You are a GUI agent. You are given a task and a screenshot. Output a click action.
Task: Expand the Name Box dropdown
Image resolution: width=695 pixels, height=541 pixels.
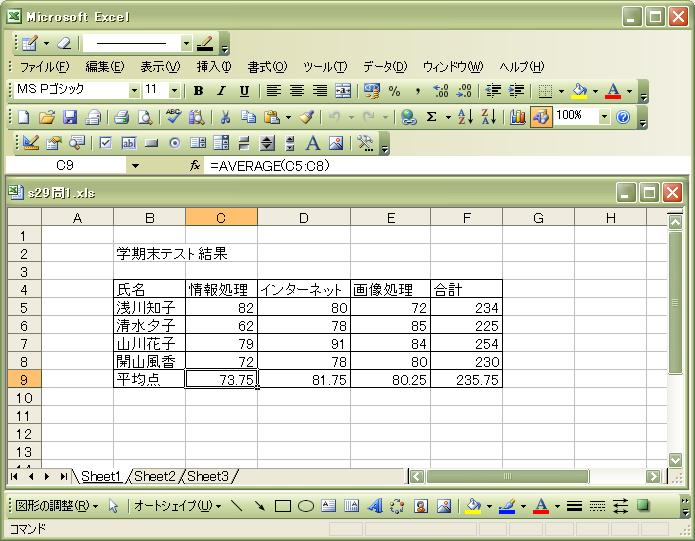click(x=135, y=166)
